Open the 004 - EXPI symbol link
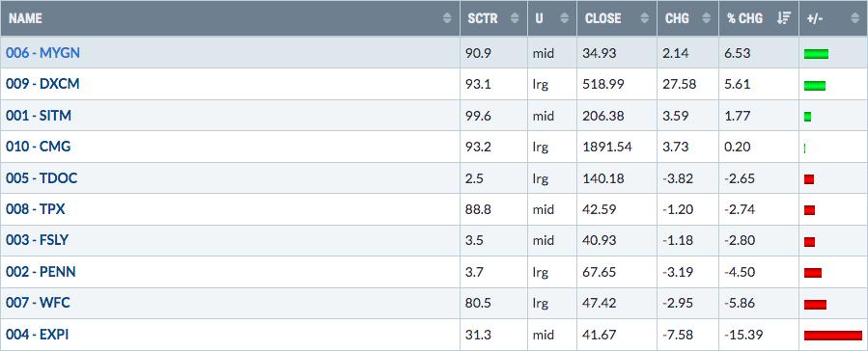Screen dimensions: 868x351 [38, 335]
